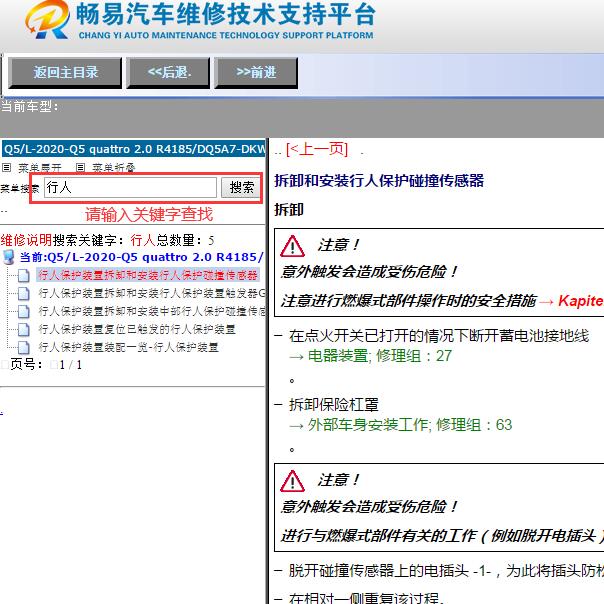Image resolution: width=604 pixels, height=604 pixels.
Task: Open the 当前:Q5/L-2020-Q5 quattro tree root
Action: coord(141,257)
